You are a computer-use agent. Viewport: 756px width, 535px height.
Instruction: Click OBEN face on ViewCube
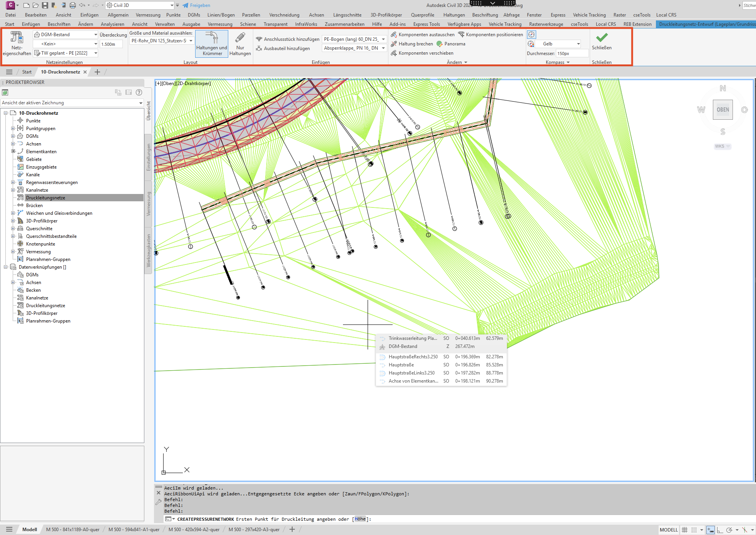point(723,110)
